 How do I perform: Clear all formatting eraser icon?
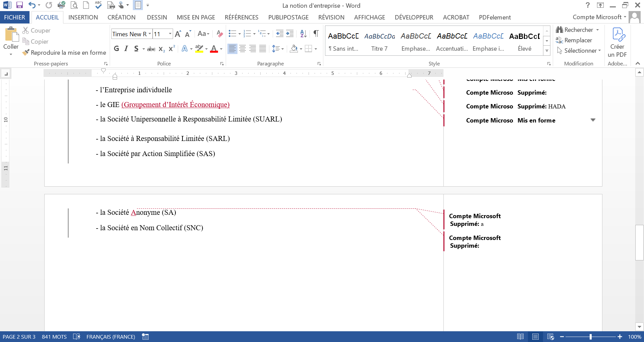(x=220, y=34)
